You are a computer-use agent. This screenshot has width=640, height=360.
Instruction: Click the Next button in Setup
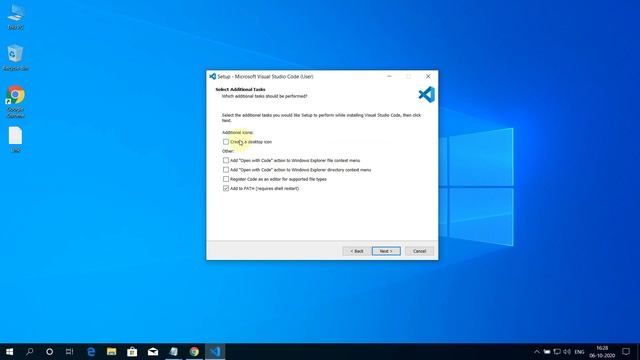click(386, 251)
